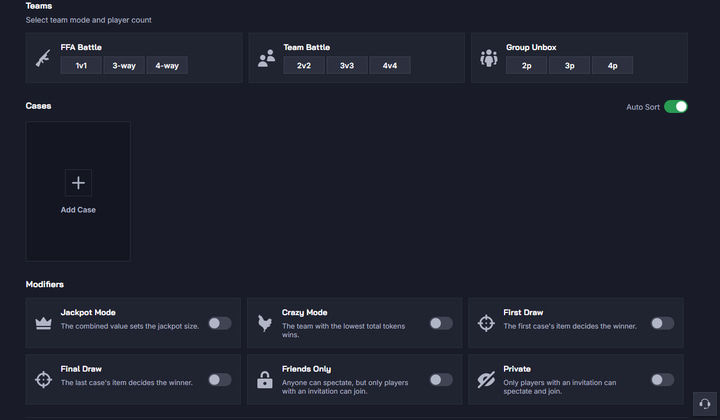
Task: Click the Group Unbox icon
Action: 489,58
